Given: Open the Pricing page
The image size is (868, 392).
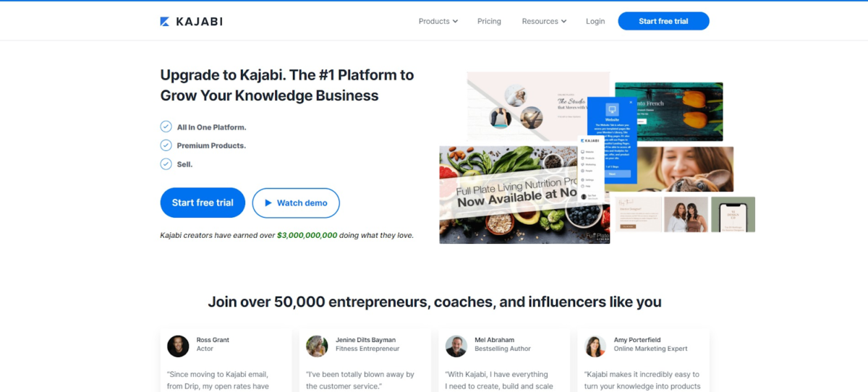Looking at the screenshot, I should (x=489, y=22).
